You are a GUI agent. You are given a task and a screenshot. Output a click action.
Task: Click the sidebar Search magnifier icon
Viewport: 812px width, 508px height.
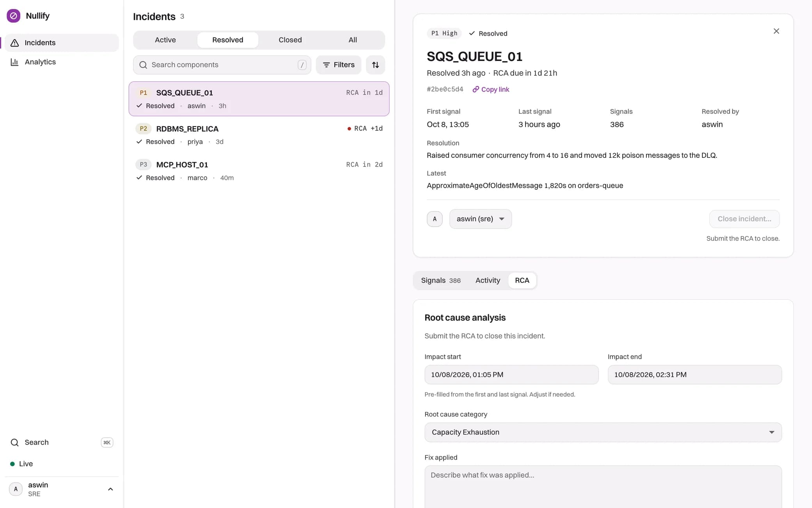click(14, 442)
